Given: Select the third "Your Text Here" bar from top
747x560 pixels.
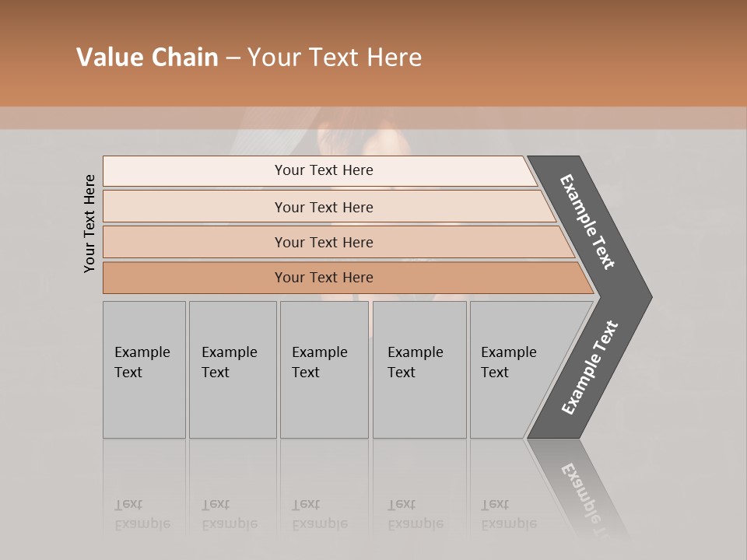Looking at the screenshot, I should point(323,242).
